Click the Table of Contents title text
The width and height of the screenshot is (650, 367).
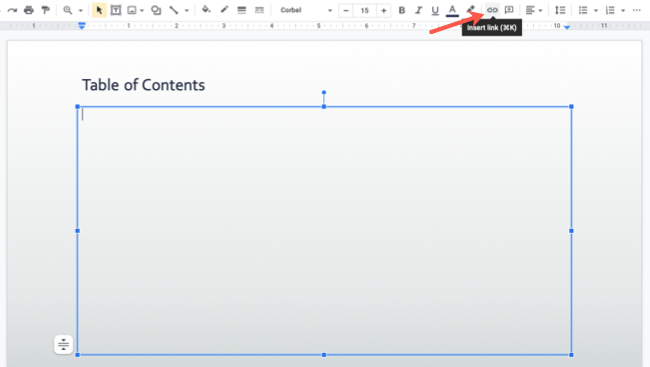(x=143, y=85)
